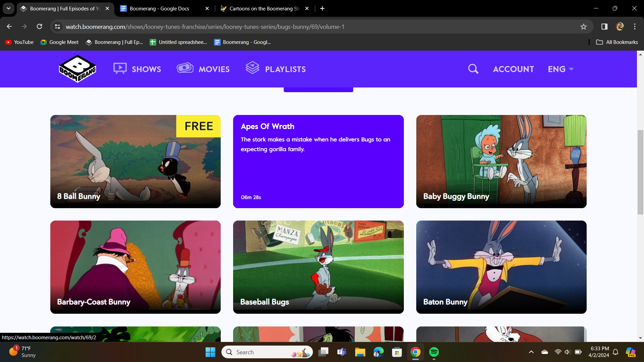Reload the current page

[39, 26]
